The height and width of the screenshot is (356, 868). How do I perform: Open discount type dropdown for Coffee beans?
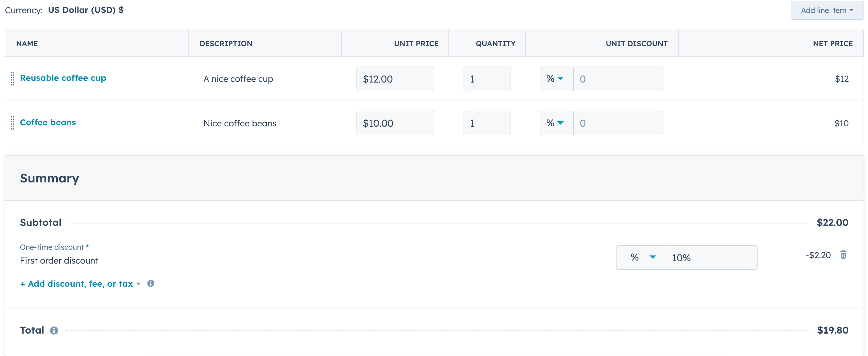[556, 123]
